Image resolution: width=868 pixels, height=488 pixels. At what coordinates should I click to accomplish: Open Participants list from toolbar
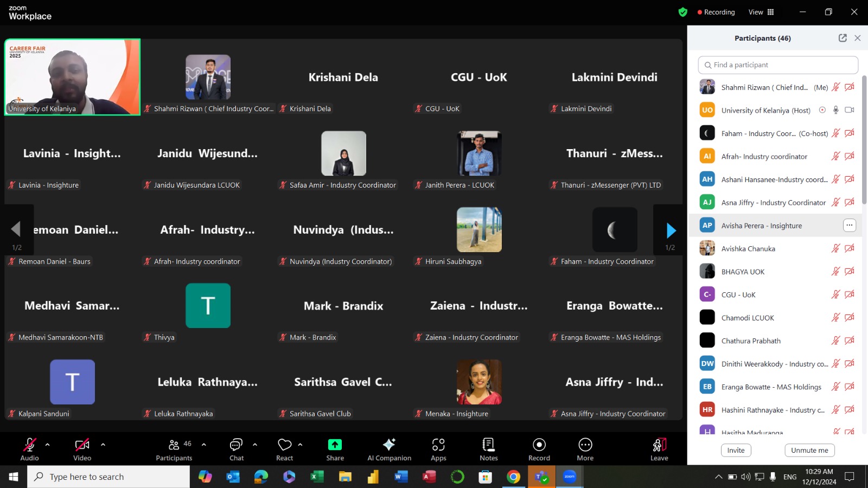(174, 450)
